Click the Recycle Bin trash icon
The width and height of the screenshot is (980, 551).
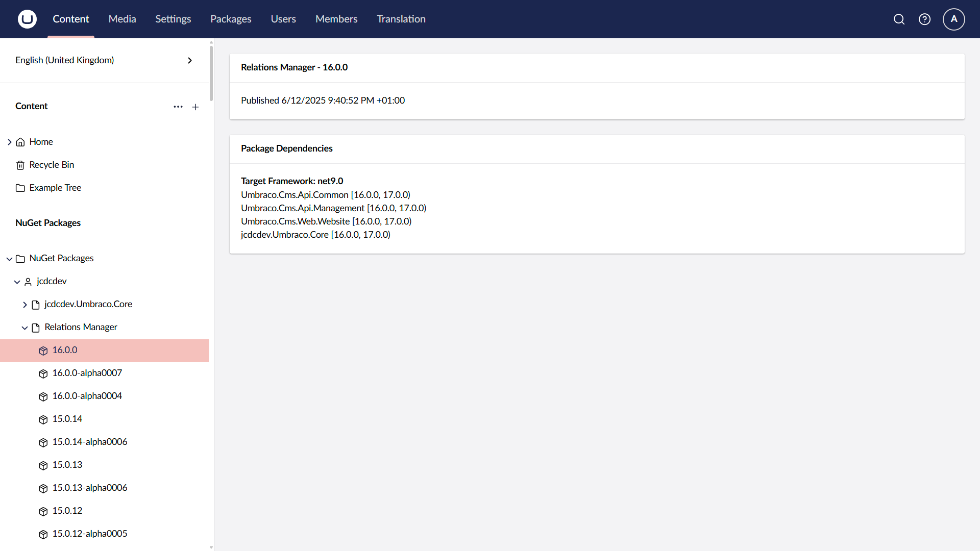[x=20, y=165]
